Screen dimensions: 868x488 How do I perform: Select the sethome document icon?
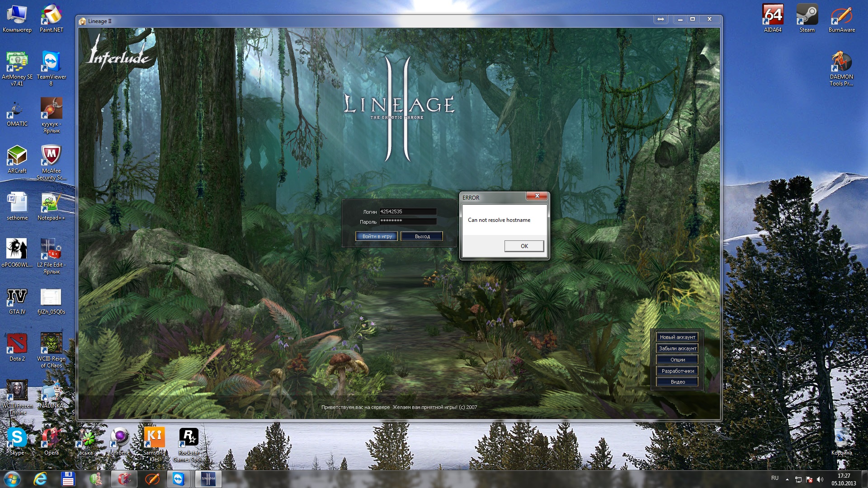(17, 207)
